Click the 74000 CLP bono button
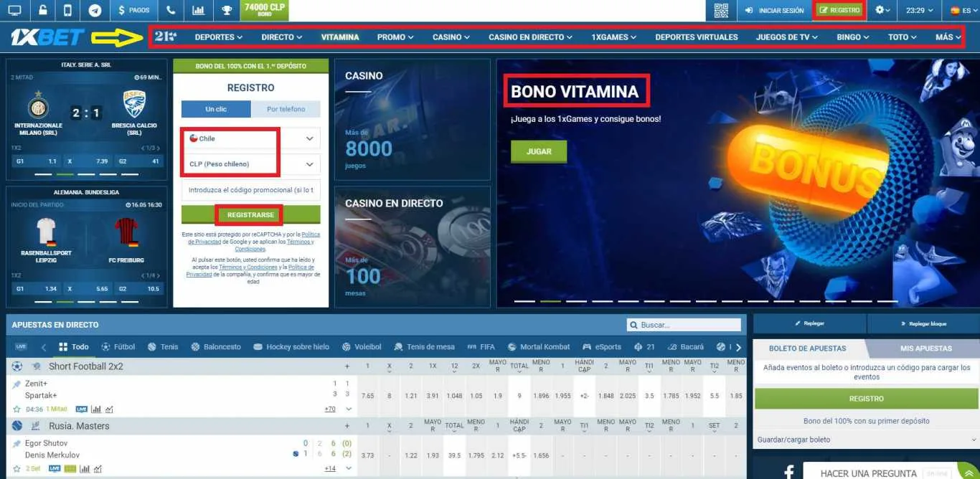This screenshot has width=980, height=479. [x=264, y=11]
